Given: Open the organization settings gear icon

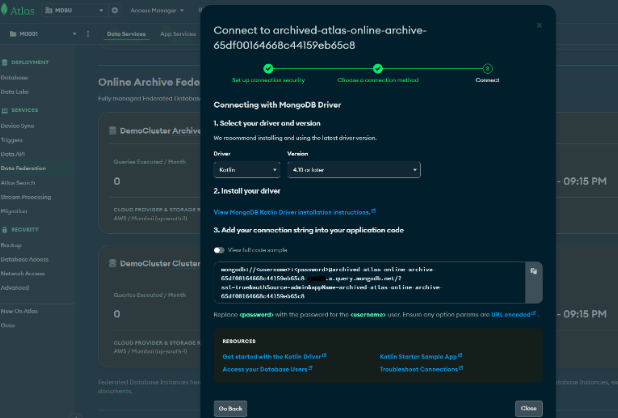Looking at the screenshot, I should [x=115, y=10].
